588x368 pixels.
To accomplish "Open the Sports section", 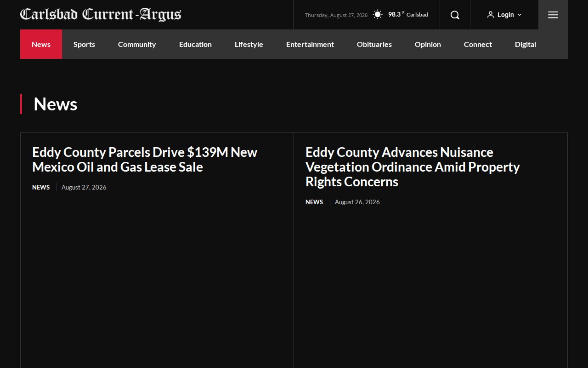I will pyautogui.click(x=84, y=44).
